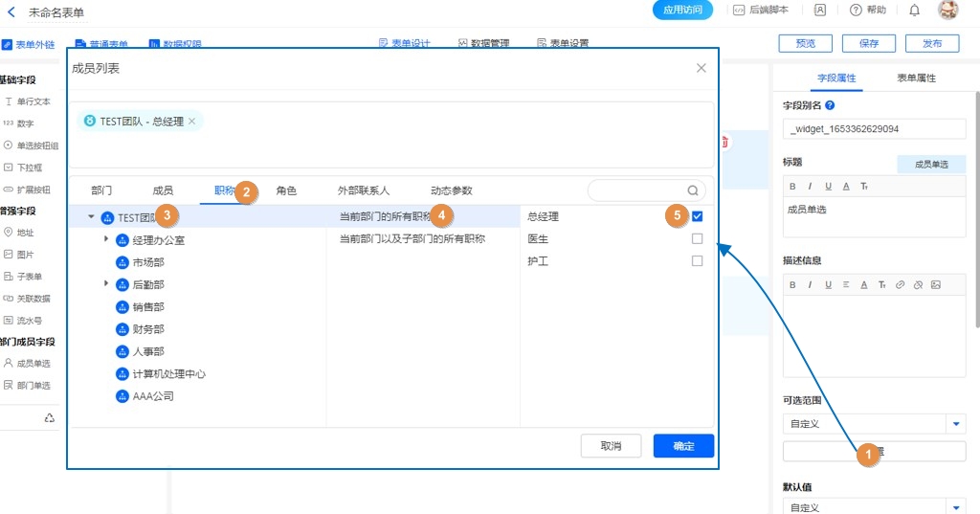This screenshot has width=980, height=514.
Task: Expand the 经理办公室 tree node
Action: point(106,239)
